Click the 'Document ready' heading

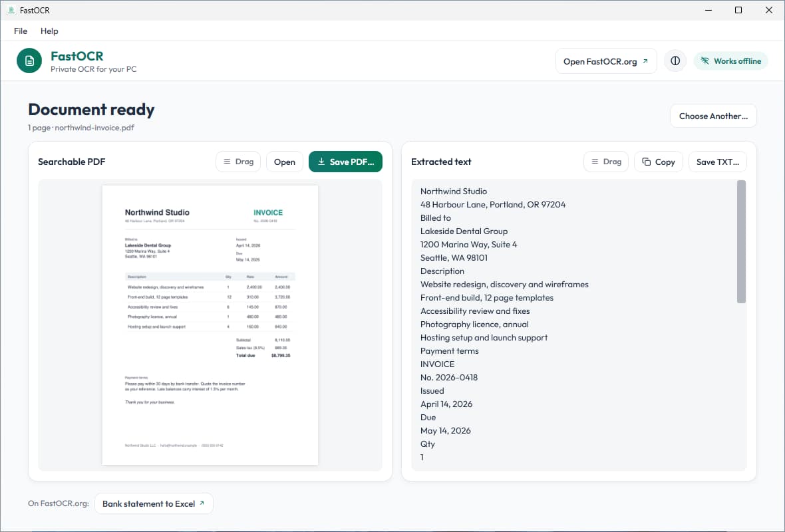pos(91,110)
